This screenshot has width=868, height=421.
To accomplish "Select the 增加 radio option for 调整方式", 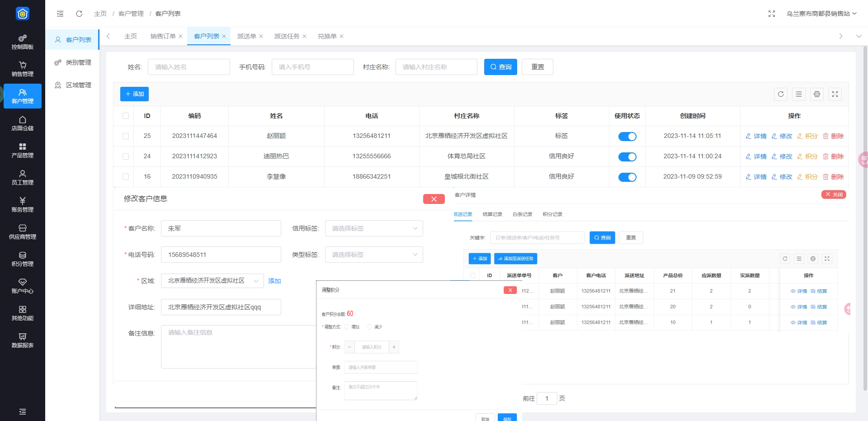I will click(347, 327).
